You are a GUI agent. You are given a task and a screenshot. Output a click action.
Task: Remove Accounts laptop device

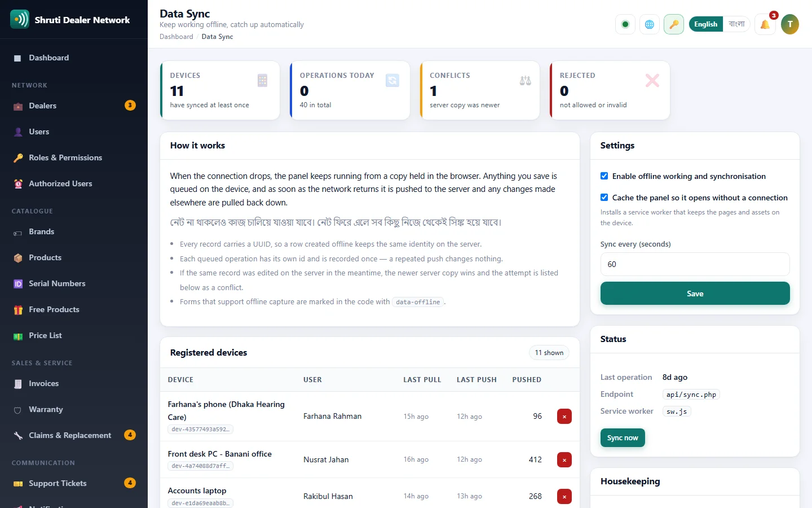pyautogui.click(x=564, y=497)
